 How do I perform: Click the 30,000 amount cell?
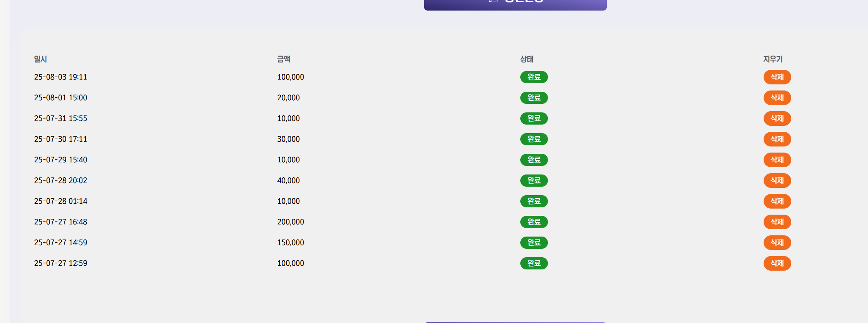click(x=288, y=139)
